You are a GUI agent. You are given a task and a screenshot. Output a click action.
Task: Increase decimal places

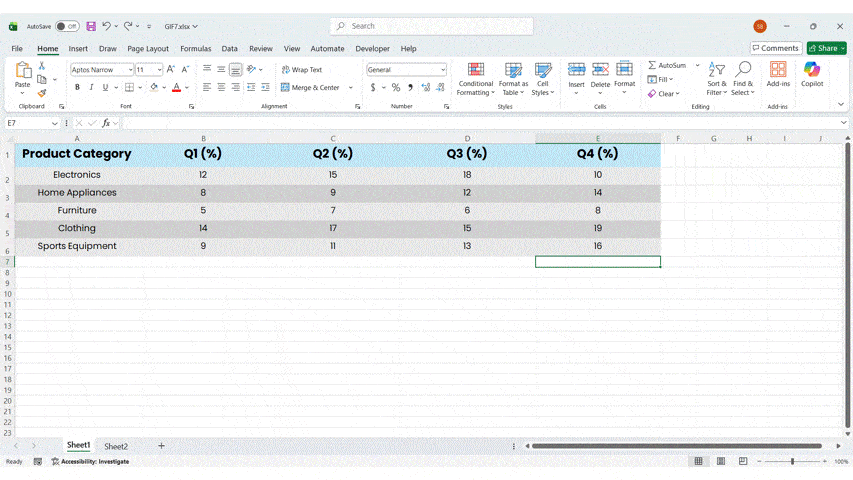click(425, 88)
